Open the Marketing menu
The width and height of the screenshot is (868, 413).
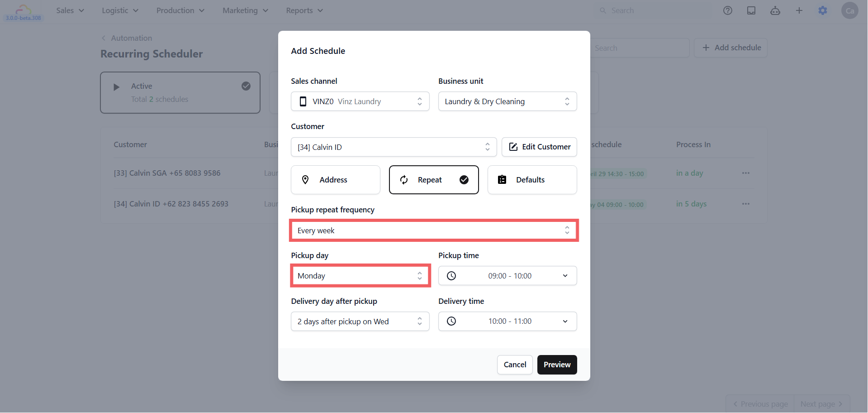(245, 10)
